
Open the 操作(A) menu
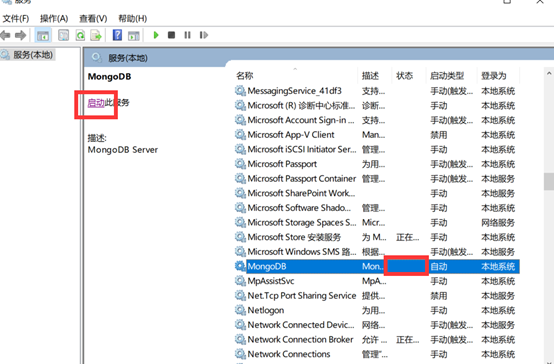pos(54,18)
